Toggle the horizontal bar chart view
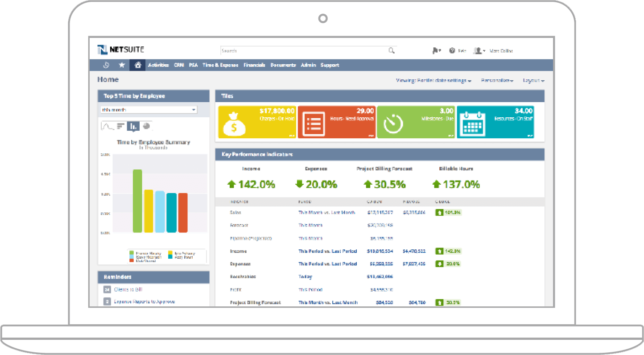The width and height of the screenshot is (644, 355). pyautogui.click(x=120, y=126)
